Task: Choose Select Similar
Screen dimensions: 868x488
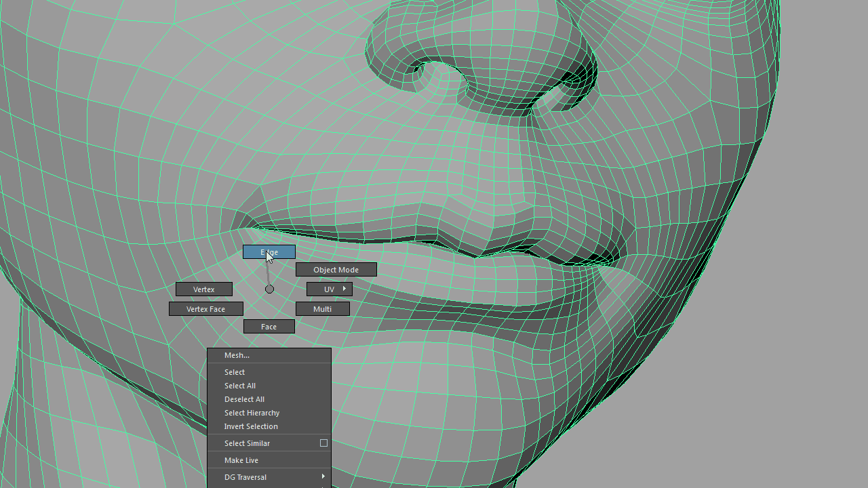Action: point(269,443)
